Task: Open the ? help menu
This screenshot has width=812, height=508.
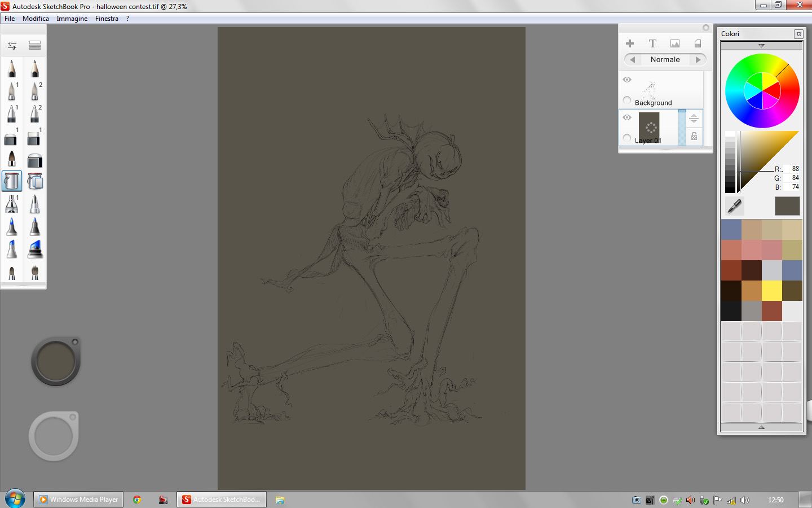Action: (x=128, y=19)
